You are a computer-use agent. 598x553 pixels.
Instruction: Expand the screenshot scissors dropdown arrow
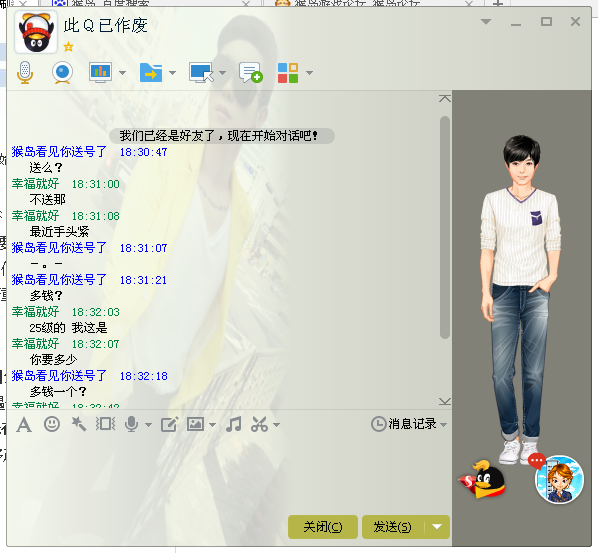[x=276, y=424]
